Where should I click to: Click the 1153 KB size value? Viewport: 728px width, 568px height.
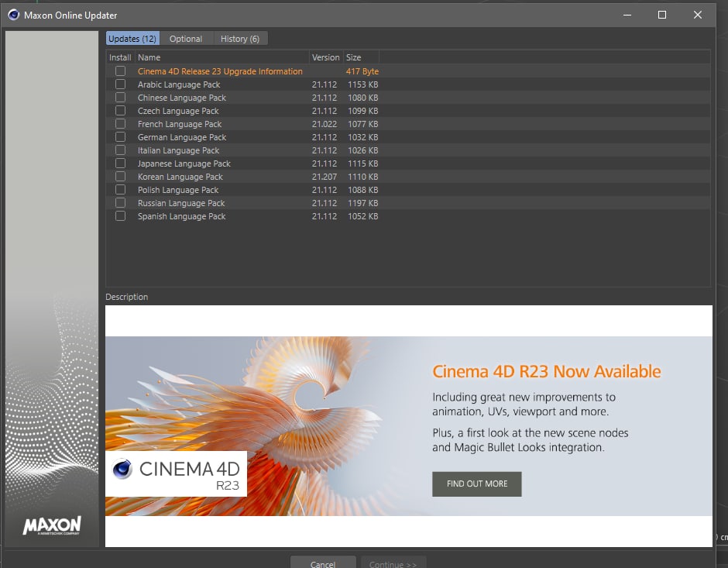[x=363, y=84]
